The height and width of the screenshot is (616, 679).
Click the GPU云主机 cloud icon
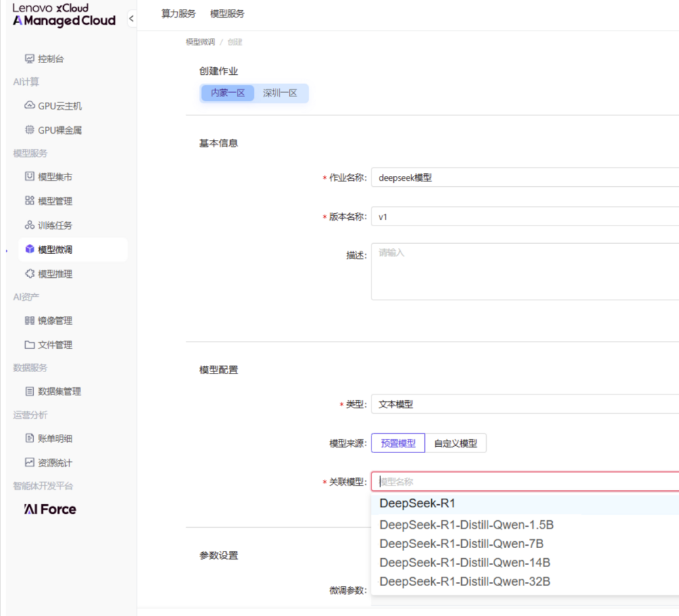point(29,105)
